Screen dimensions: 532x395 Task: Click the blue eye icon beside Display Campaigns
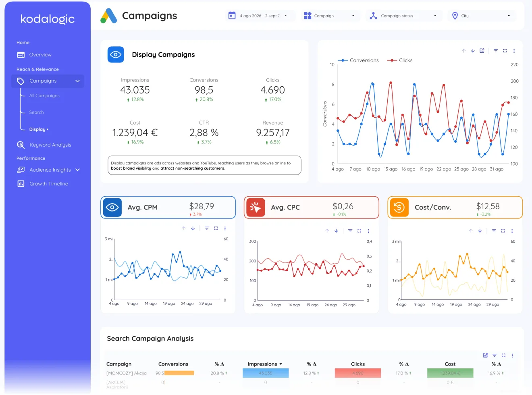coord(116,54)
